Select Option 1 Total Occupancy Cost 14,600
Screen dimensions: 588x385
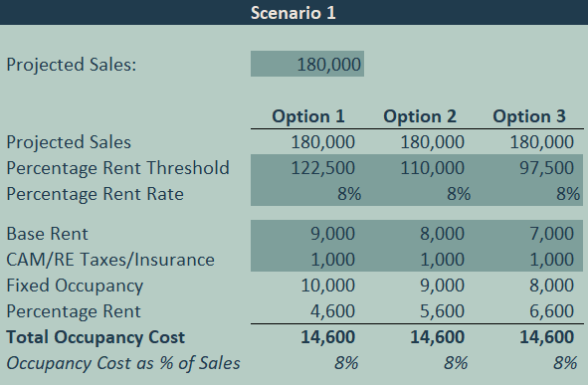click(327, 337)
